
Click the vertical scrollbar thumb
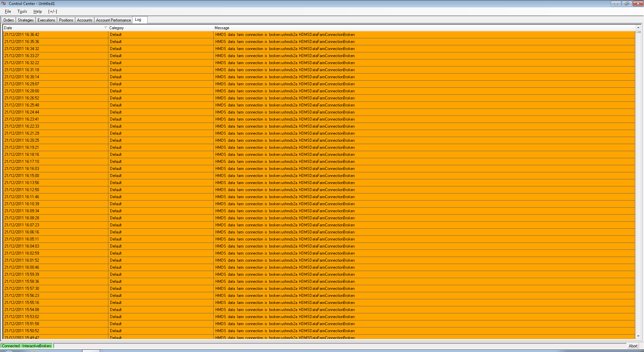(x=638, y=32)
